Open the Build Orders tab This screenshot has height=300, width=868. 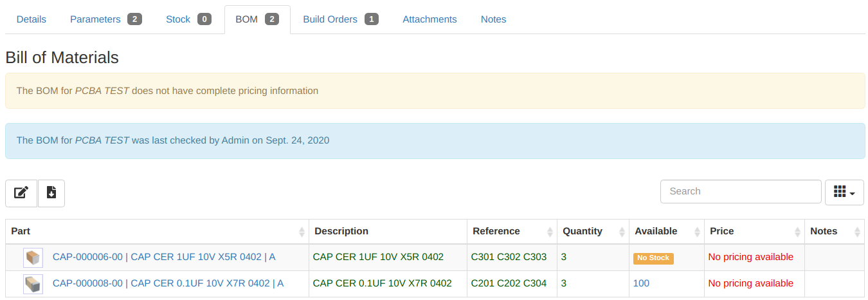(x=340, y=19)
